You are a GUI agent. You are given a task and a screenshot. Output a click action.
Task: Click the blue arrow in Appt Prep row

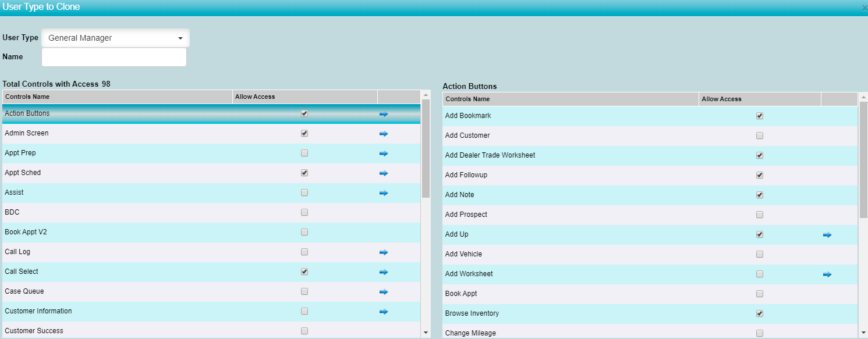[383, 154]
